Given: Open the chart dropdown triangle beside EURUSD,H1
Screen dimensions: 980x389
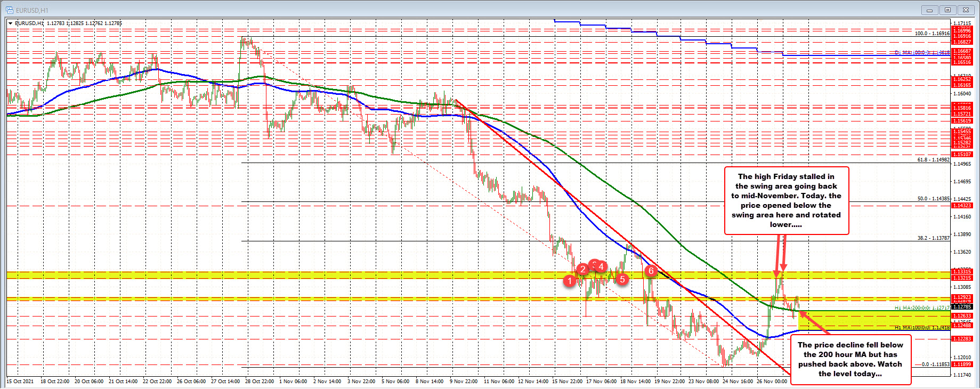Looking at the screenshot, I should (11, 23).
